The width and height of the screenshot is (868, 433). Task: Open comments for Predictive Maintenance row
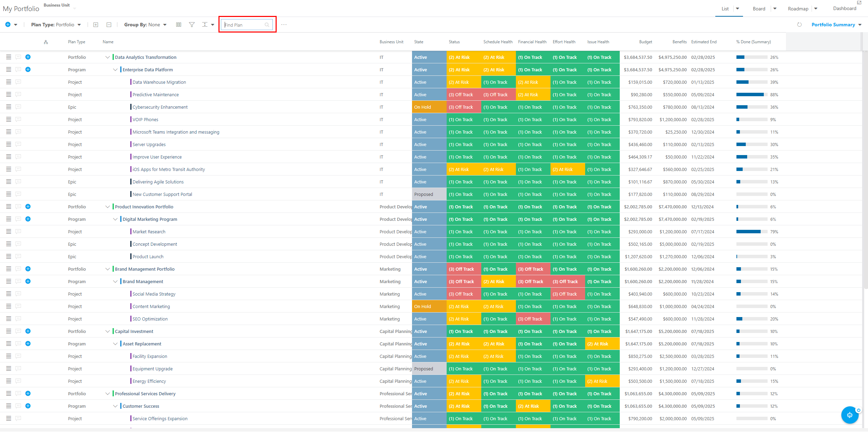(x=18, y=94)
